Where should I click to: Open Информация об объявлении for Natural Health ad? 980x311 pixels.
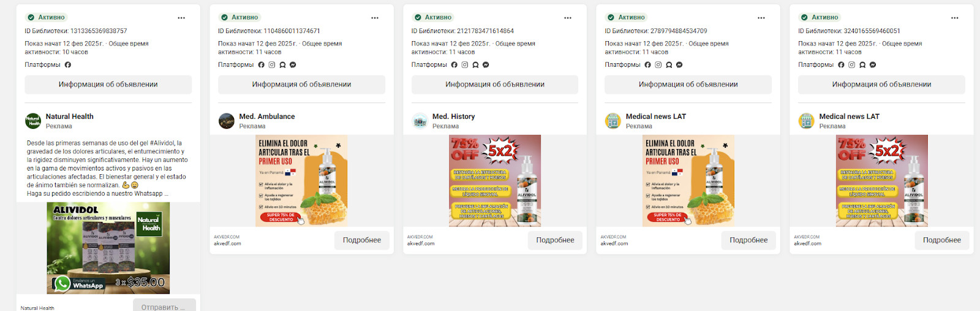click(x=108, y=85)
